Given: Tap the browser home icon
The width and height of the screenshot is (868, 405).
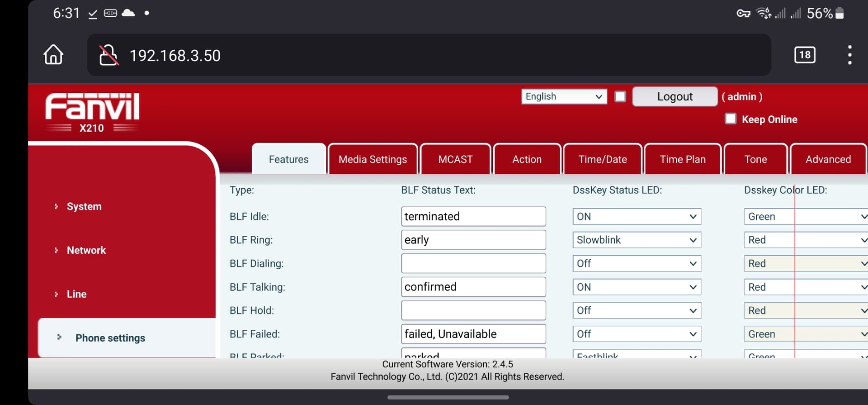Looking at the screenshot, I should coord(53,55).
